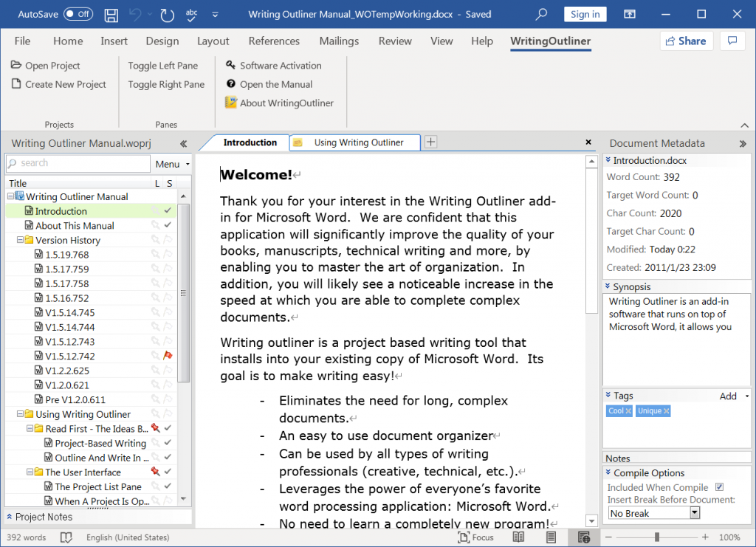756x547 pixels.
Task: Collapse the Writing Outliner Manual root node
Action: pyautogui.click(x=10, y=196)
